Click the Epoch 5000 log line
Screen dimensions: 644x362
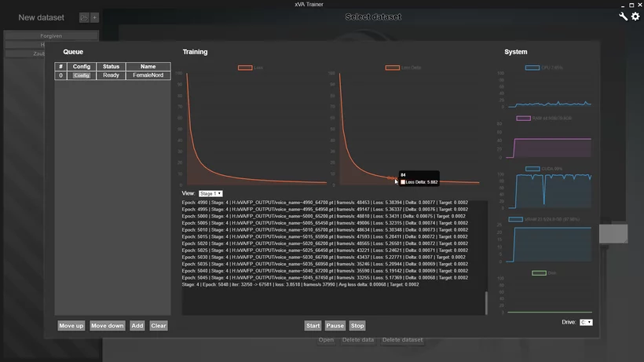click(x=324, y=216)
